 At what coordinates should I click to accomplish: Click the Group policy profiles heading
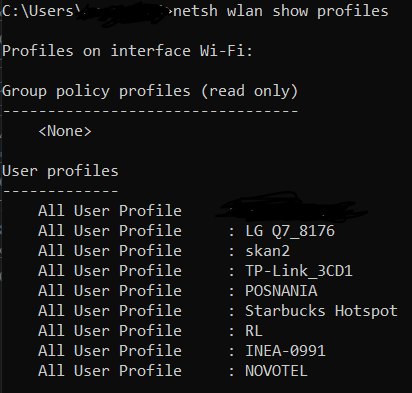150,91
